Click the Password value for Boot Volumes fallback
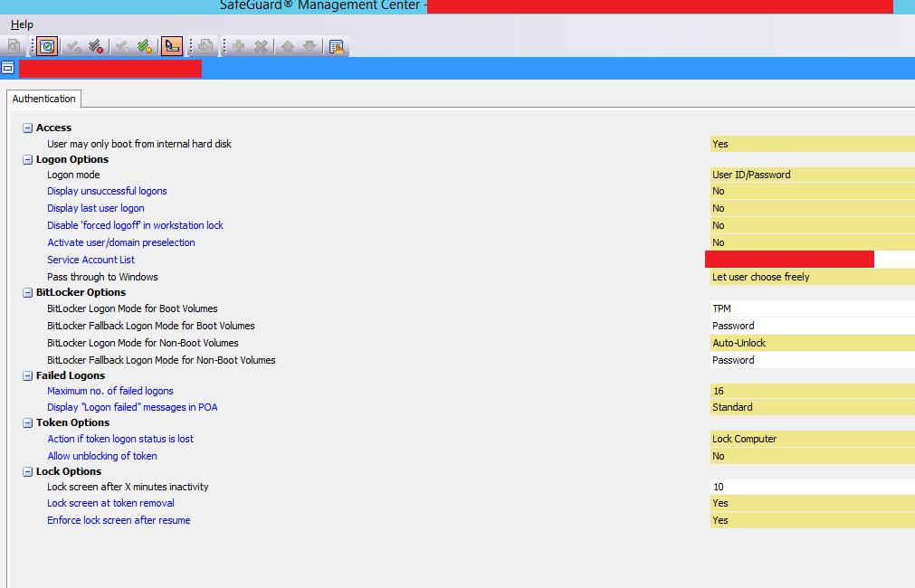 pyautogui.click(x=813, y=326)
